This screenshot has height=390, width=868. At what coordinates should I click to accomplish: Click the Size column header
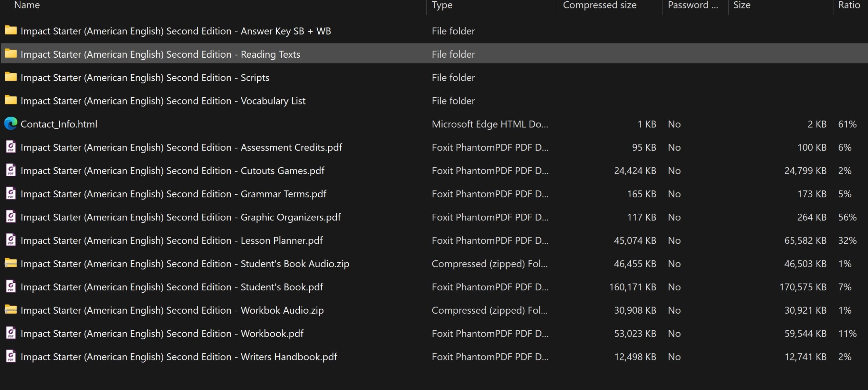pyautogui.click(x=742, y=5)
